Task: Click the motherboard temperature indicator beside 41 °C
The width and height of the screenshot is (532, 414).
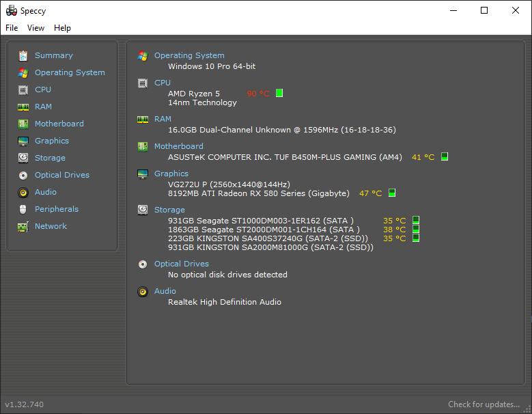Action: click(x=445, y=156)
